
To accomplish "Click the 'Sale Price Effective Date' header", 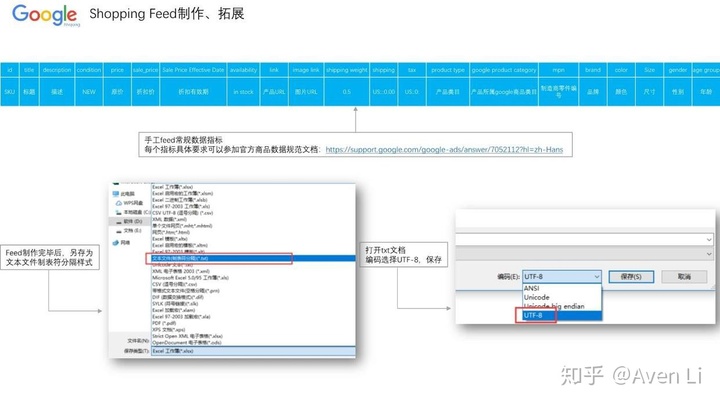I will [193, 70].
